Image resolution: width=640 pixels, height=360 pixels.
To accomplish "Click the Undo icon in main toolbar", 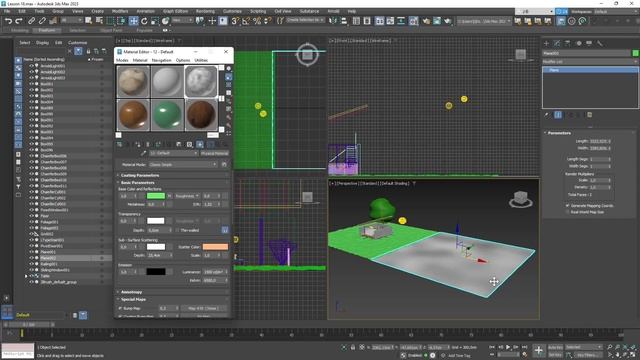I will click(8, 21).
